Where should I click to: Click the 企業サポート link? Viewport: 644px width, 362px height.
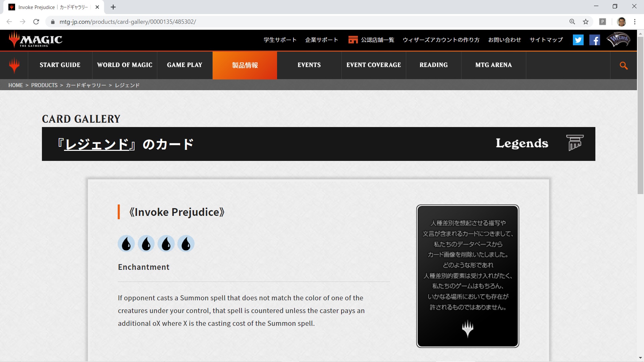(x=322, y=40)
